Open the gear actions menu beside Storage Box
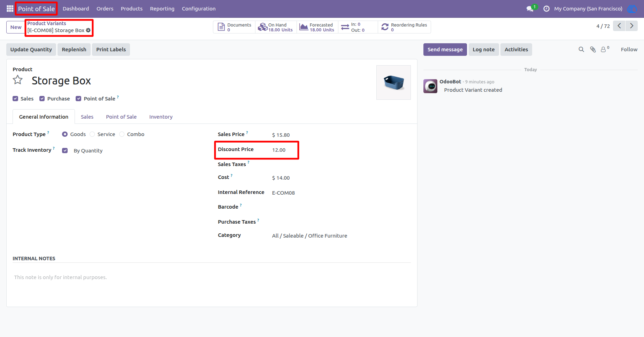This screenshot has width=644, height=337. [x=88, y=30]
